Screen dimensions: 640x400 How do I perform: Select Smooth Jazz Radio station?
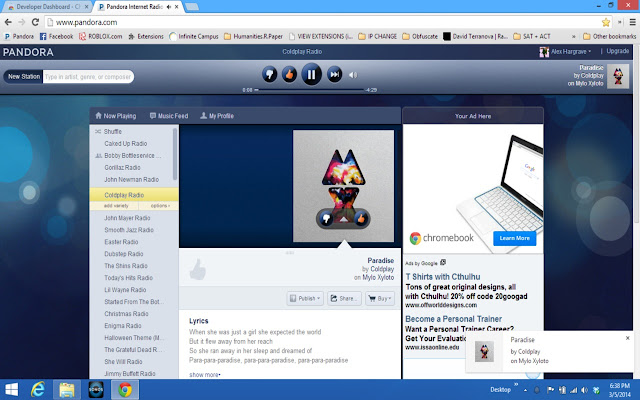tap(129, 230)
